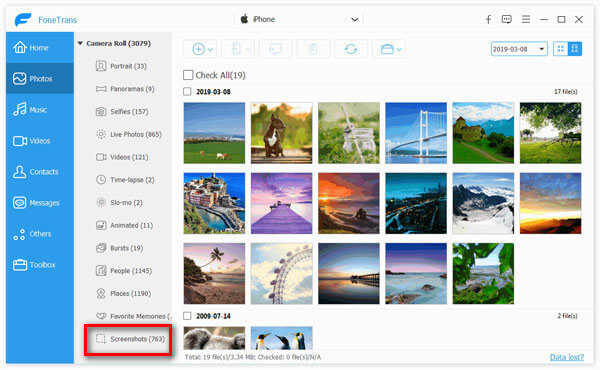Open the Slo-mo (2) album
The height and width of the screenshot is (370, 600).
pos(119,202)
